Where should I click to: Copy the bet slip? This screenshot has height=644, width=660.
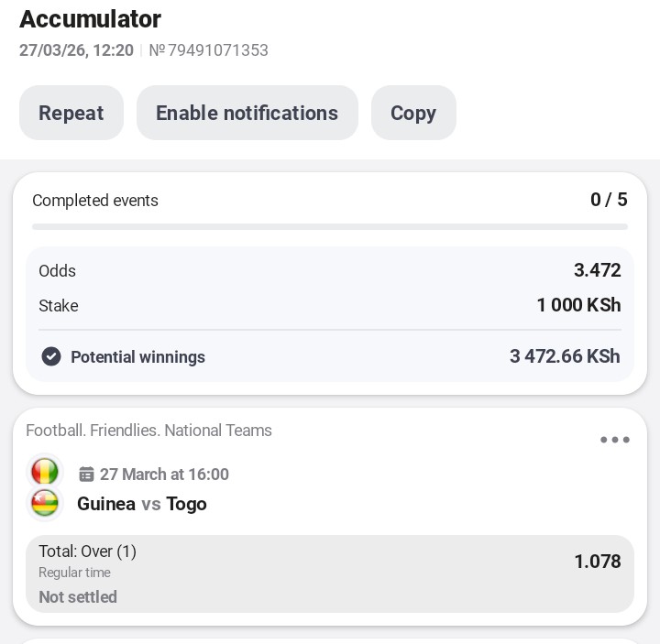(413, 113)
